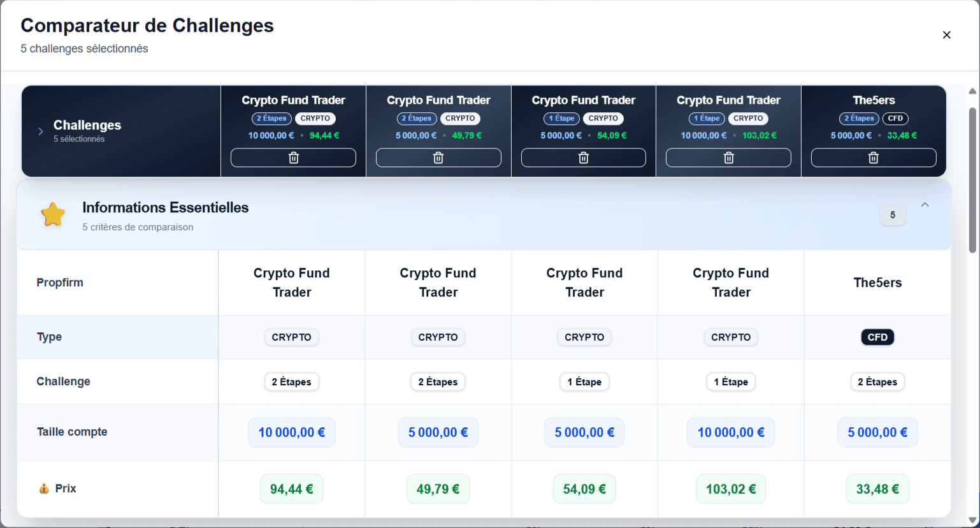Collapse the Informations Essentielles section

(x=925, y=205)
